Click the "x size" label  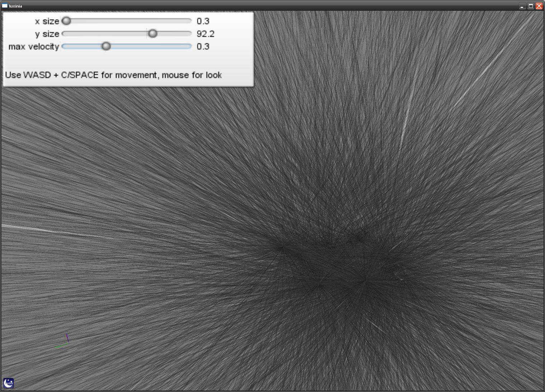point(47,22)
